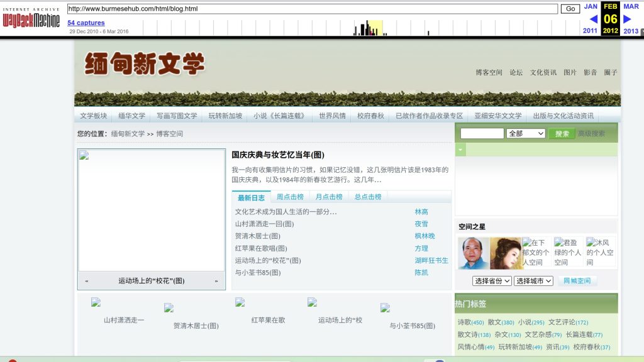
Task: Open the woman's portrait in 空间之星
Action: [506, 253]
